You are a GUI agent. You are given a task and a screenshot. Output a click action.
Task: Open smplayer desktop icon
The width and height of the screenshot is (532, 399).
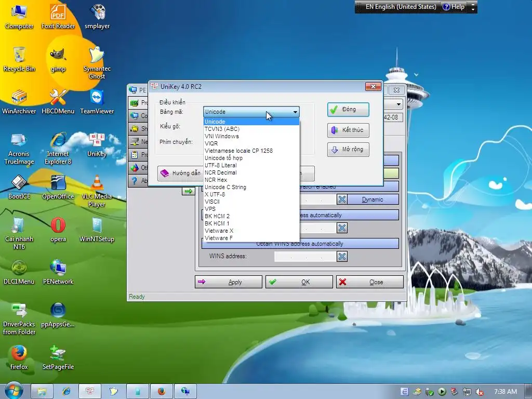(97, 16)
